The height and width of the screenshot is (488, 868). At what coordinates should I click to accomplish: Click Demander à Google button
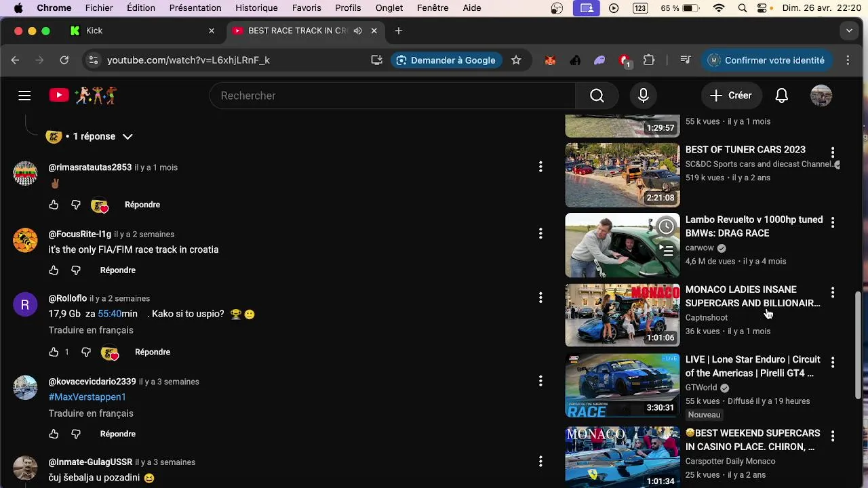pyautogui.click(x=446, y=60)
